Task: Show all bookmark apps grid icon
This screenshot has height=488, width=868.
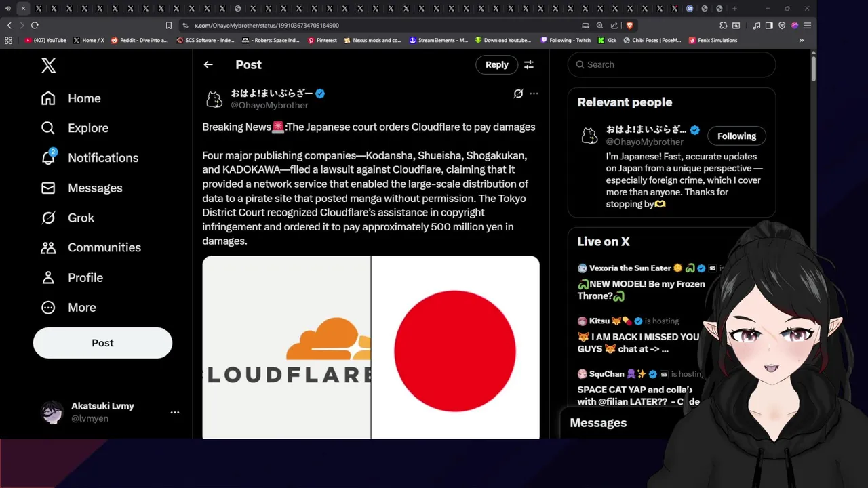Action: point(8,40)
